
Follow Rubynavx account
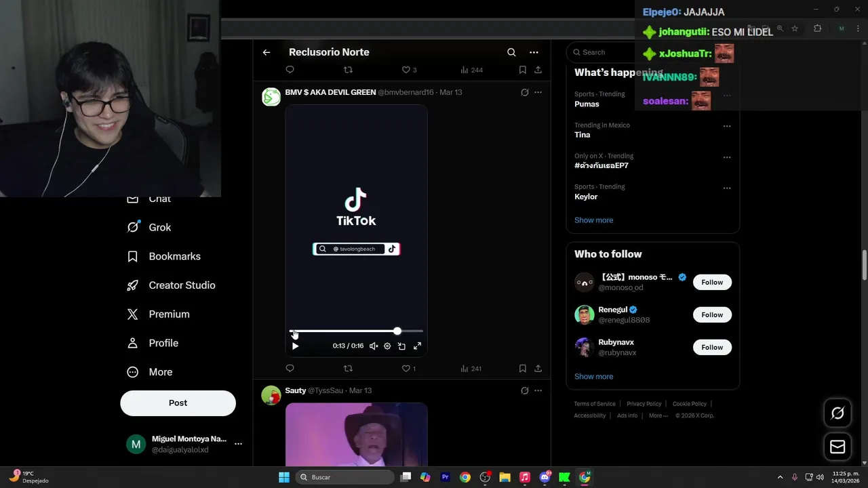coord(712,347)
